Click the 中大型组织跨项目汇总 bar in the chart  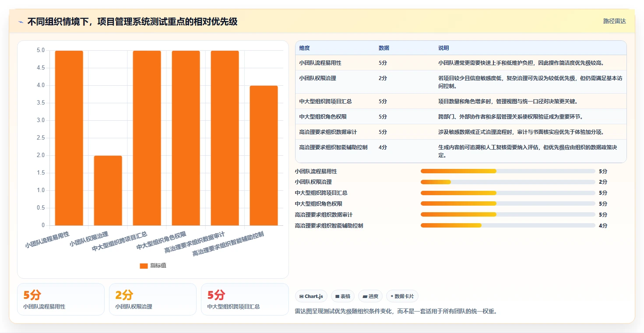pyautogui.click(x=147, y=138)
